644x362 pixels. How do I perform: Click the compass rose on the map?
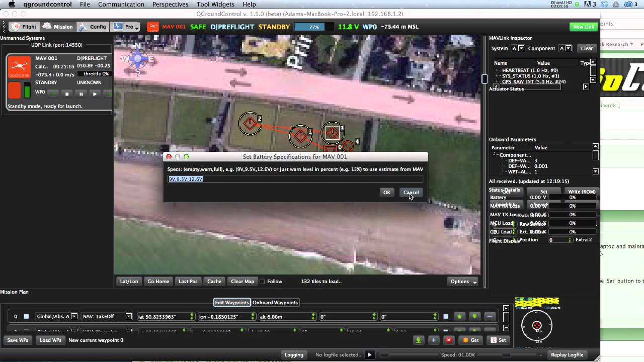click(x=137, y=58)
